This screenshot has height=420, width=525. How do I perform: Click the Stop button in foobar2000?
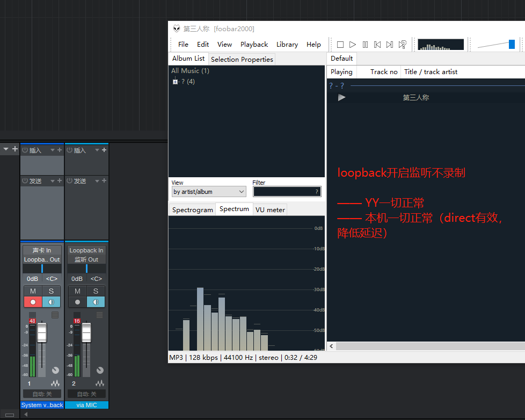(340, 45)
